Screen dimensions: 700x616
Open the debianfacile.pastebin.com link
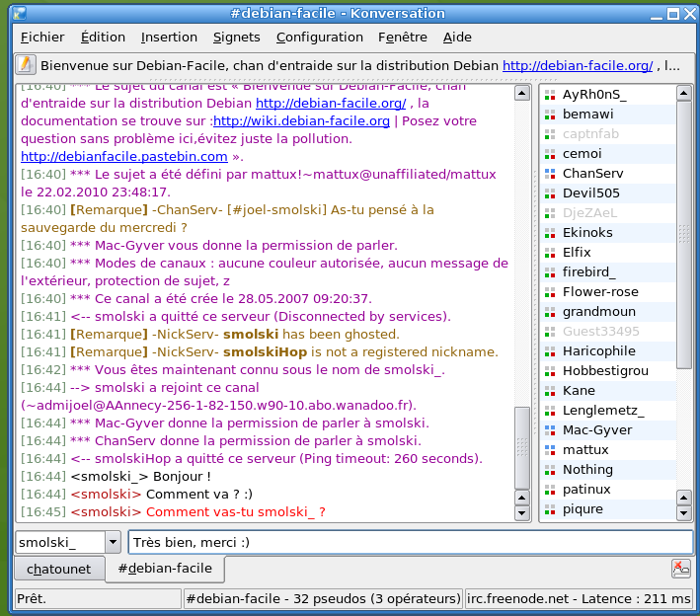pos(124,156)
